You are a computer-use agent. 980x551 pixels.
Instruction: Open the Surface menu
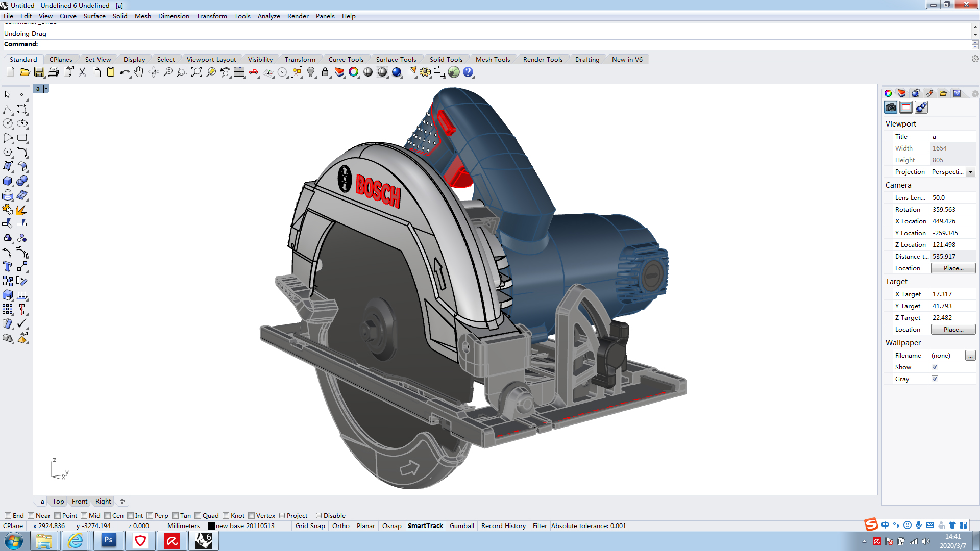[94, 16]
